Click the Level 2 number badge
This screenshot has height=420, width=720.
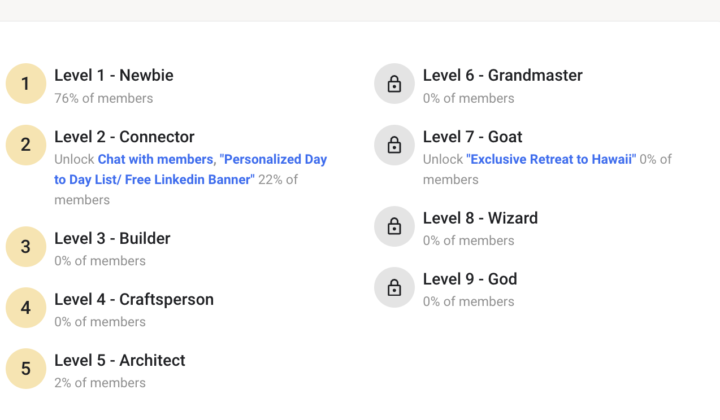pyautogui.click(x=26, y=145)
